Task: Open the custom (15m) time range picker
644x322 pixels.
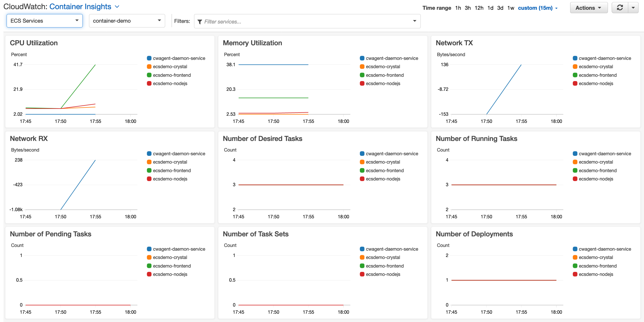Action: [x=538, y=8]
